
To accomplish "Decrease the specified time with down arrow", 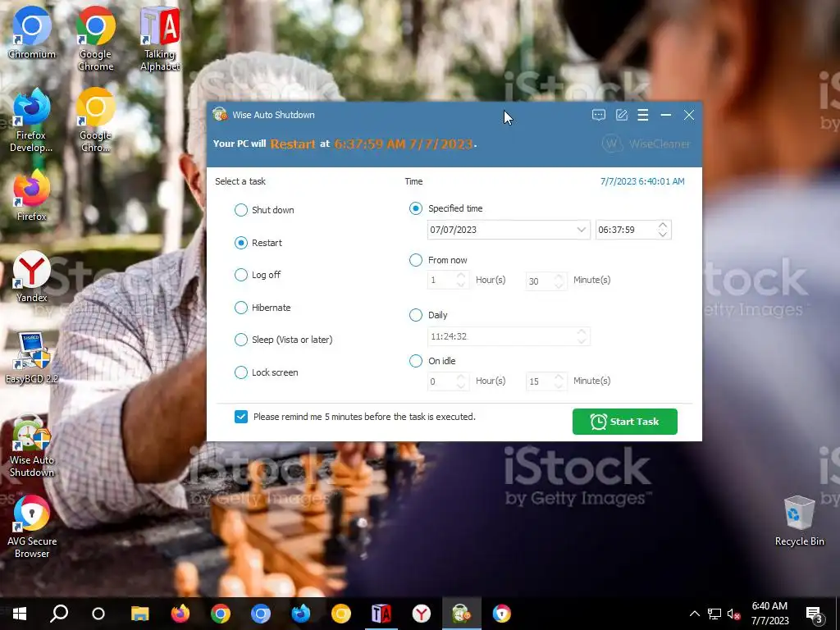I will (x=663, y=234).
